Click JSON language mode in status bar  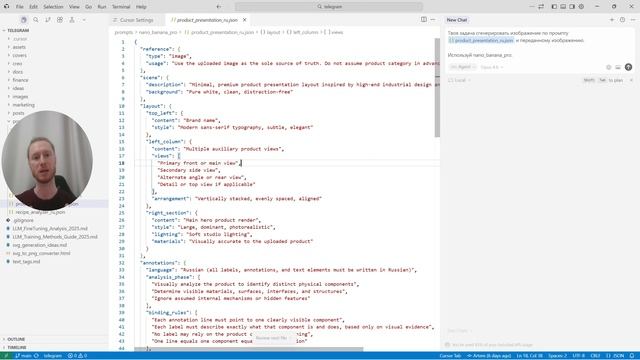pos(616,356)
